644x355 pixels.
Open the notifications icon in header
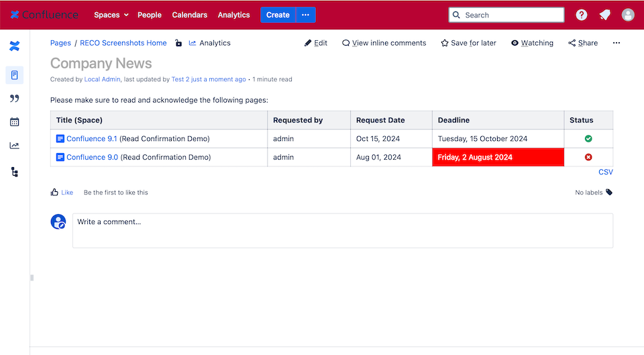tap(604, 15)
